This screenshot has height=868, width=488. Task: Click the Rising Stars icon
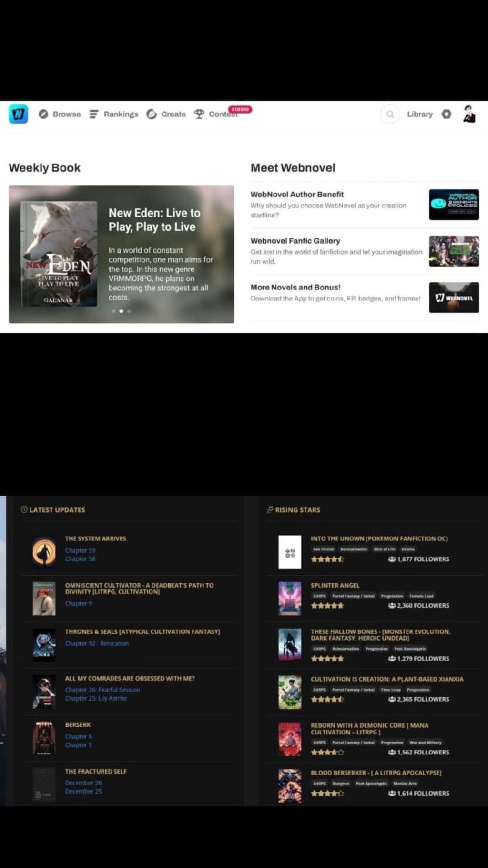pyautogui.click(x=270, y=510)
